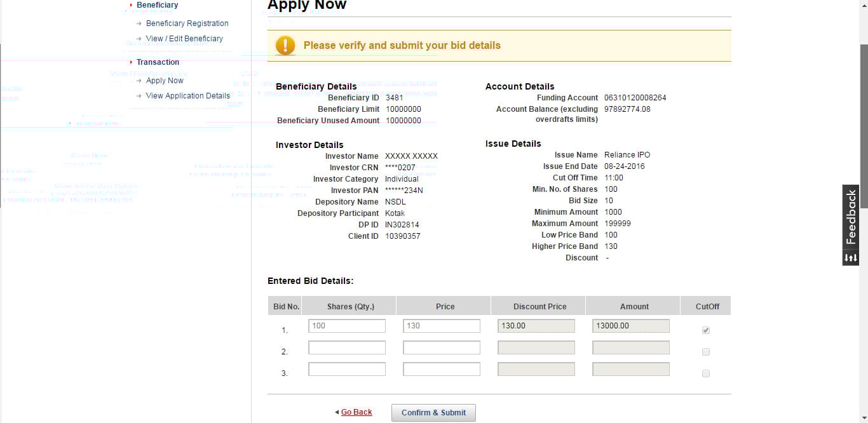Click the Go Back link
This screenshot has height=423, width=868.
(356, 412)
